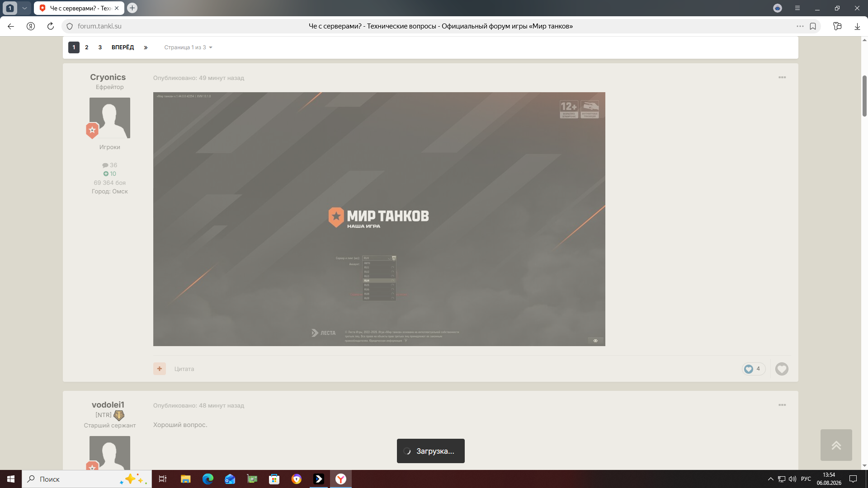View the 4 reactions on Cryonics post
Screen dimensions: 868x488
(x=753, y=369)
